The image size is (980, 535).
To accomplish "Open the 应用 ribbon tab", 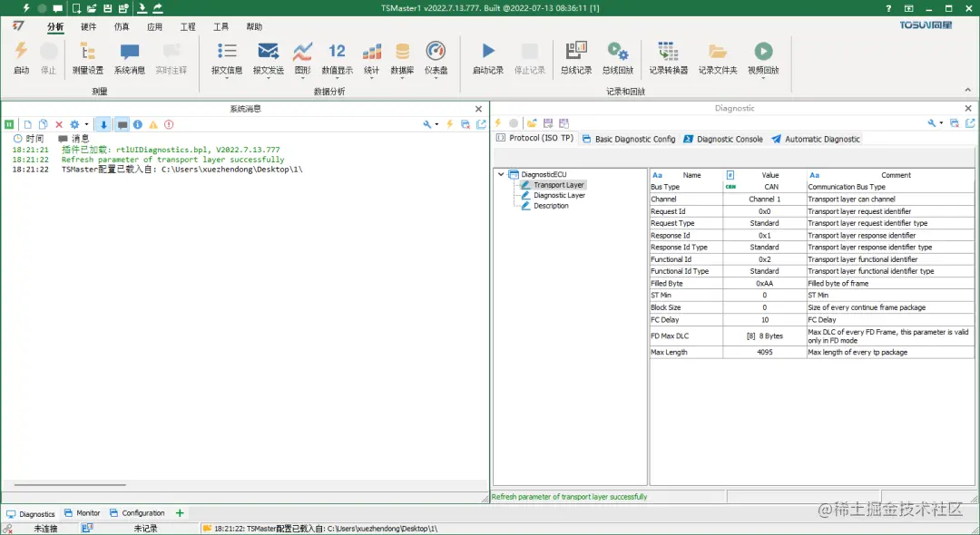I will (x=154, y=26).
